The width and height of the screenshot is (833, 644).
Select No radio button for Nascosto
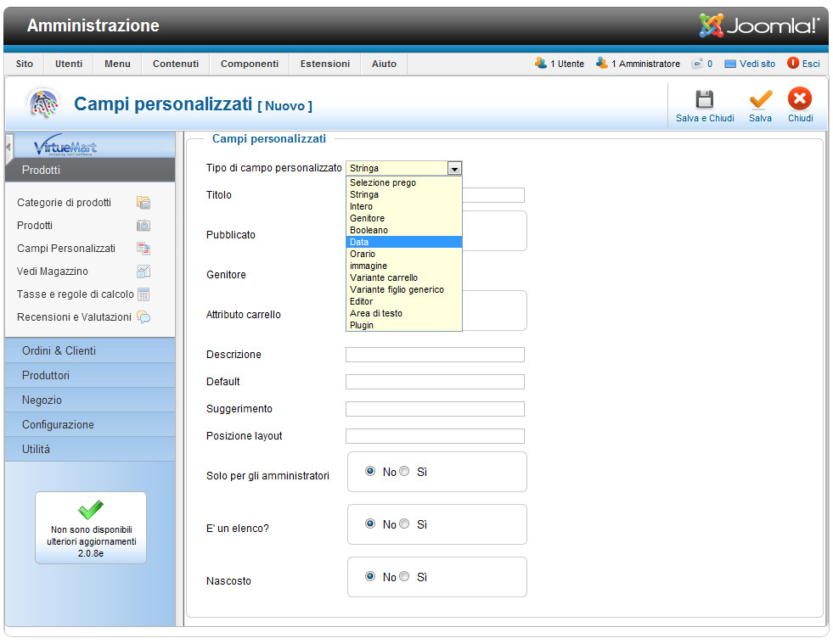370,577
